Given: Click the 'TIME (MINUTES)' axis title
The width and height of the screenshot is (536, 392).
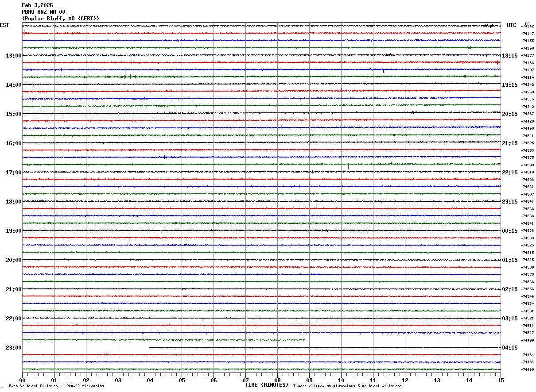Looking at the screenshot, I should [267, 385].
